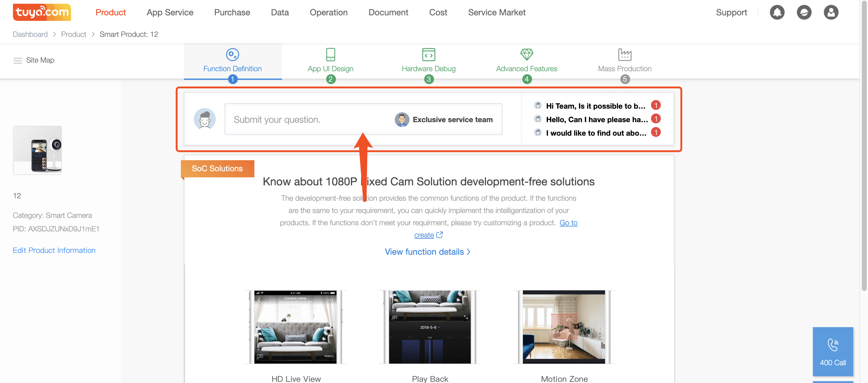Click Edit Product Information link
This screenshot has width=868, height=383.
coord(54,250)
